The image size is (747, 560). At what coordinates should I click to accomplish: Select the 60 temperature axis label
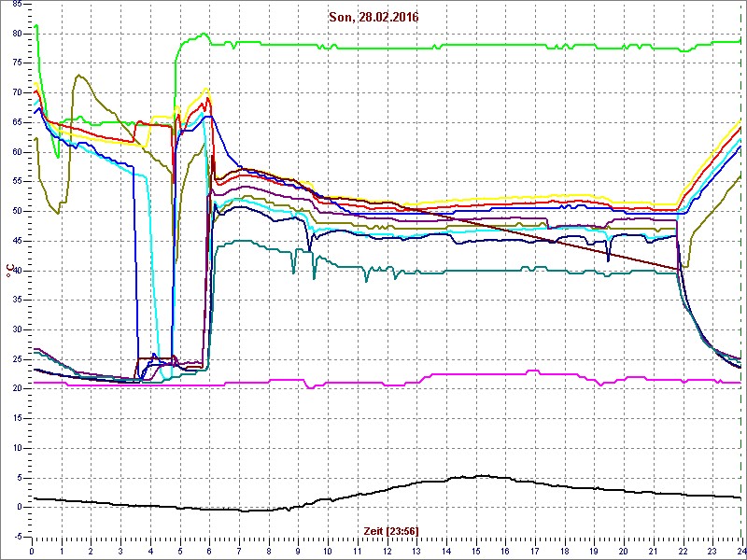click(17, 152)
